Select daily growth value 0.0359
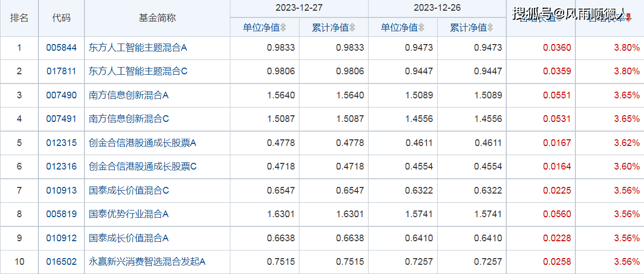Screen dimensions: 644x274 [x=557, y=71]
